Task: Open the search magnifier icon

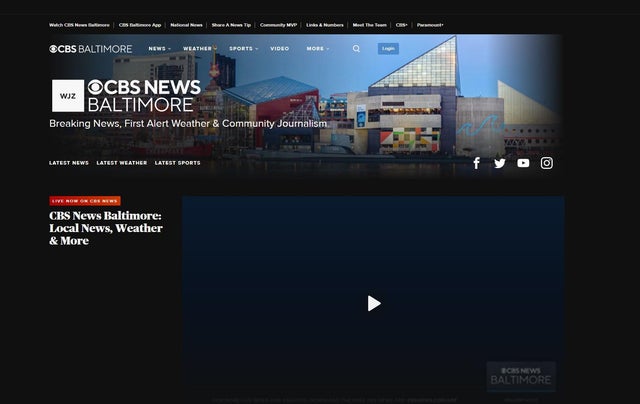Action: coord(356,49)
